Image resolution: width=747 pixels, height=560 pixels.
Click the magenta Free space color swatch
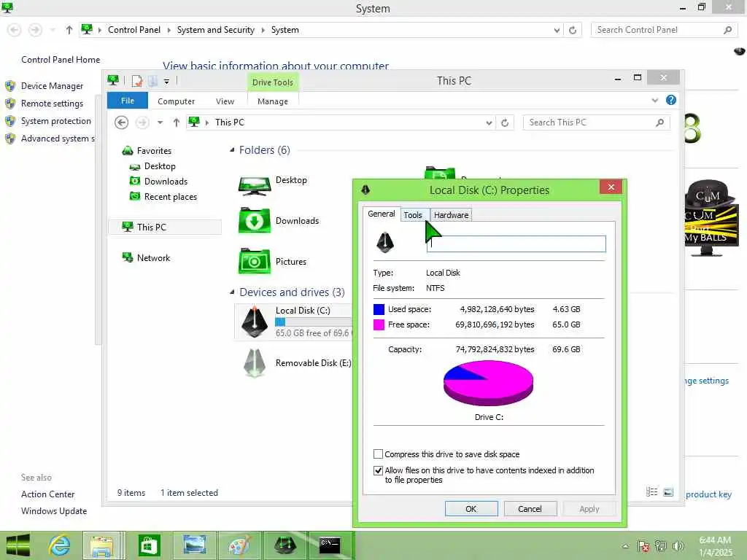379,324
